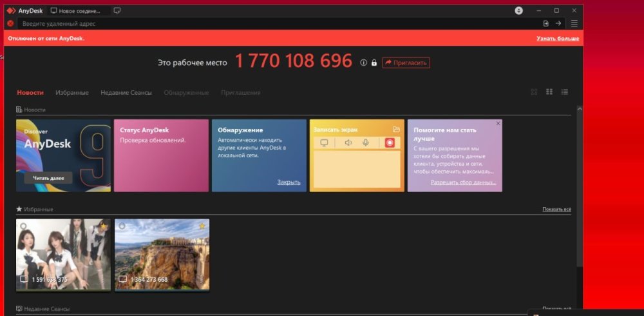
Task: Toggle microphone in recording card
Action: (x=366, y=143)
